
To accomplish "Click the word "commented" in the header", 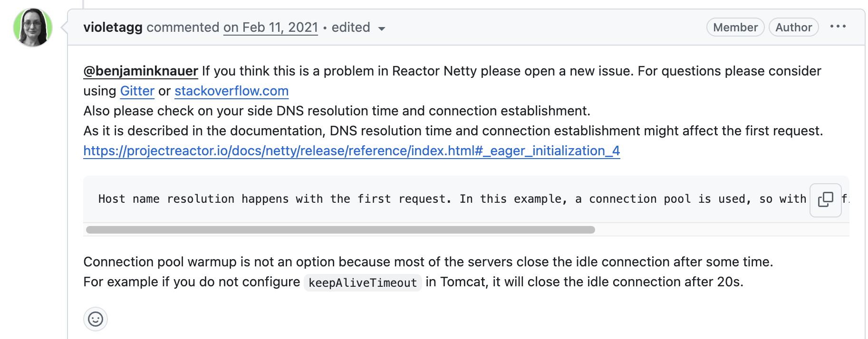I will coord(183,28).
